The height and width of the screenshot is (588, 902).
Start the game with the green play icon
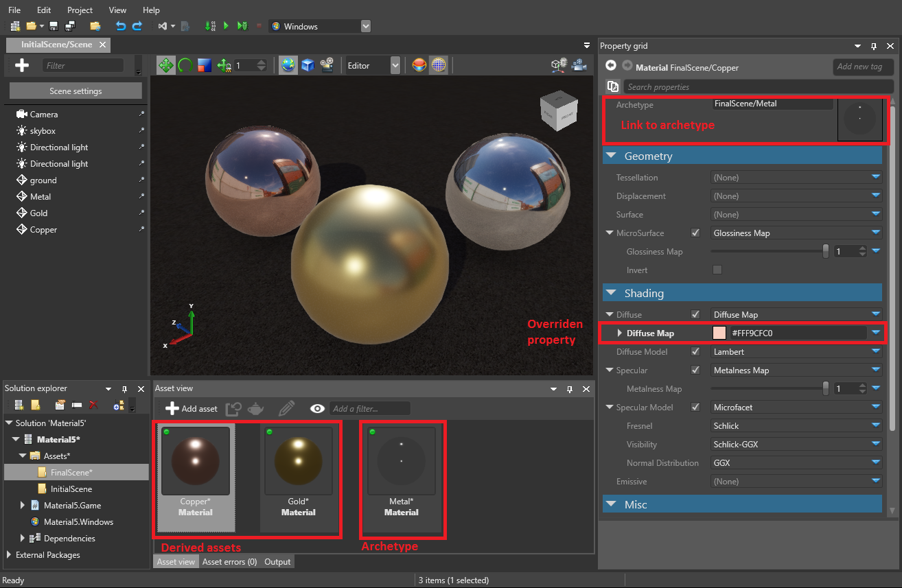[x=227, y=25]
